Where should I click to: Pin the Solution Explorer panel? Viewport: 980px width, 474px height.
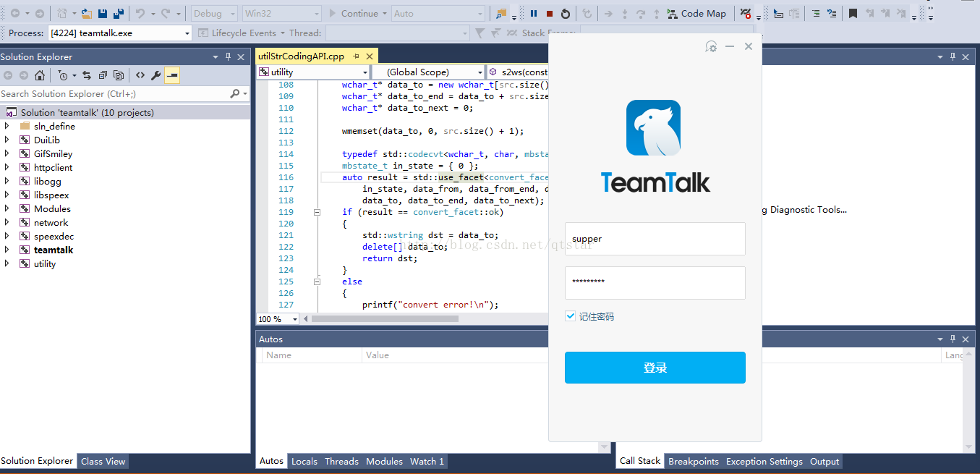point(228,56)
